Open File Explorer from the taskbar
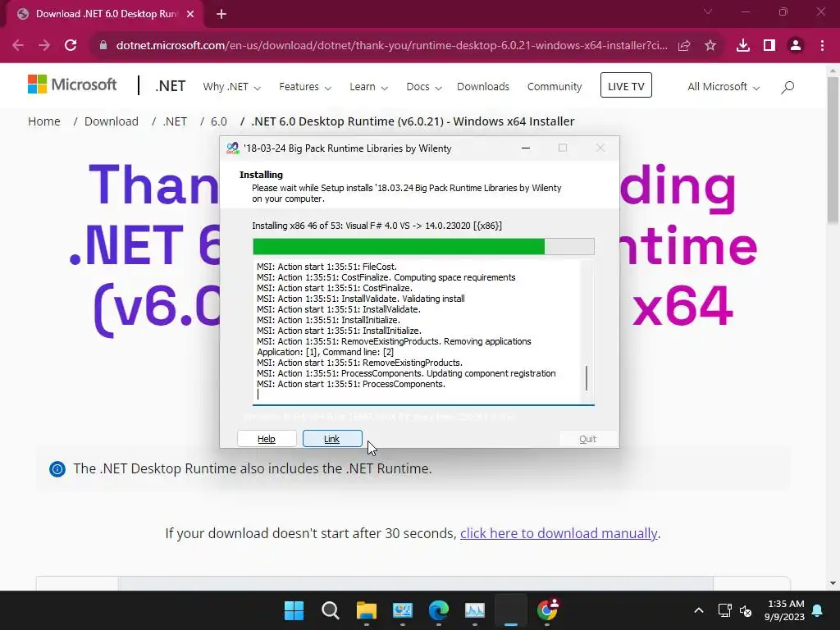This screenshot has width=840, height=630. [367, 610]
